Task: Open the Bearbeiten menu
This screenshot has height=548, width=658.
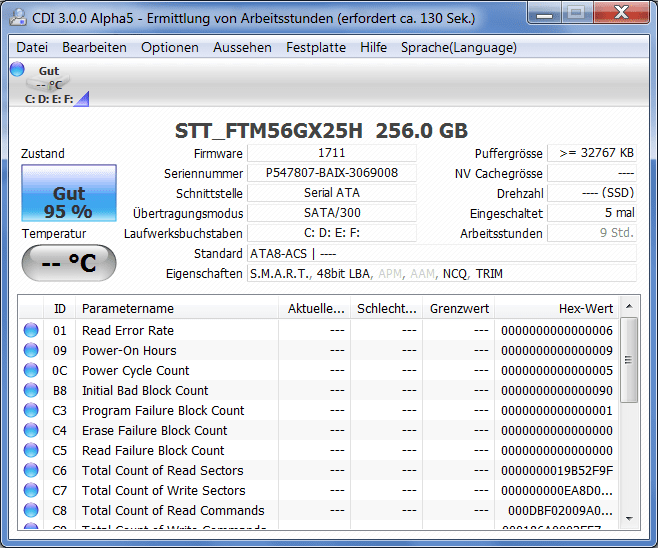Action: 94,47
